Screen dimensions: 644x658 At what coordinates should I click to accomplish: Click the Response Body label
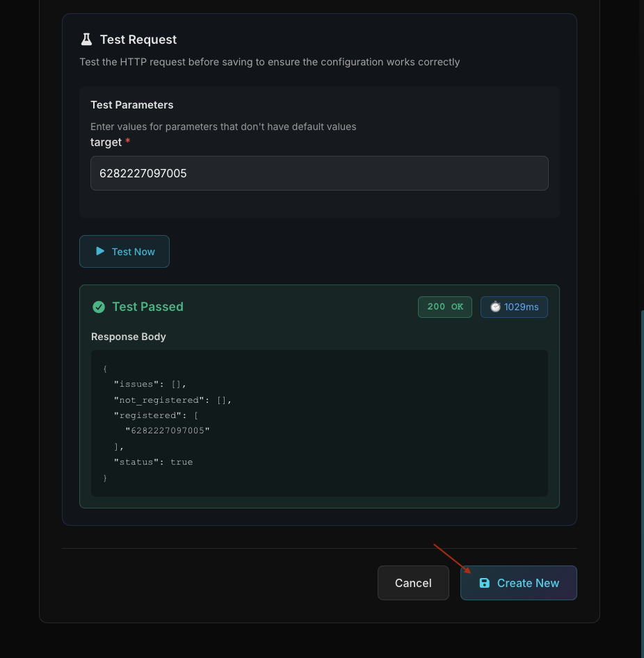[129, 337]
